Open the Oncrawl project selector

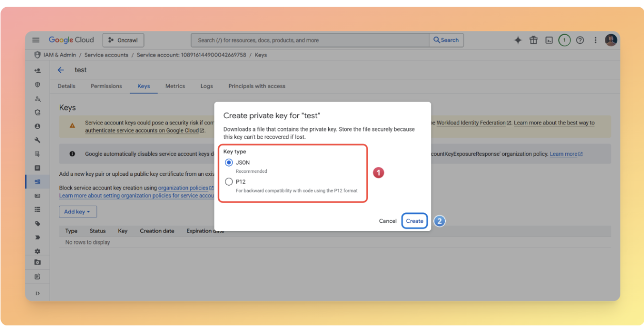pyautogui.click(x=123, y=40)
